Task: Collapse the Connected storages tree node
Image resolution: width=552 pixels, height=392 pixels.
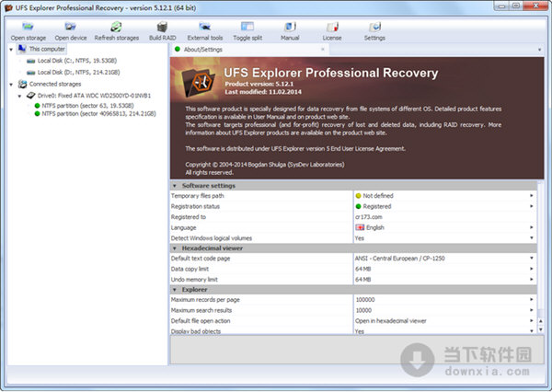Action: (11, 84)
